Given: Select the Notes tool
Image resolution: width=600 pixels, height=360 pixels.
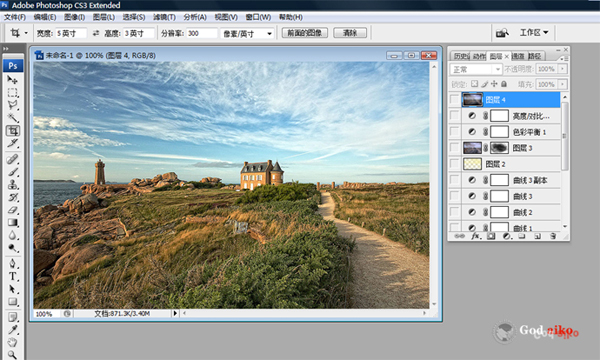Looking at the screenshot, I should [x=13, y=317].
